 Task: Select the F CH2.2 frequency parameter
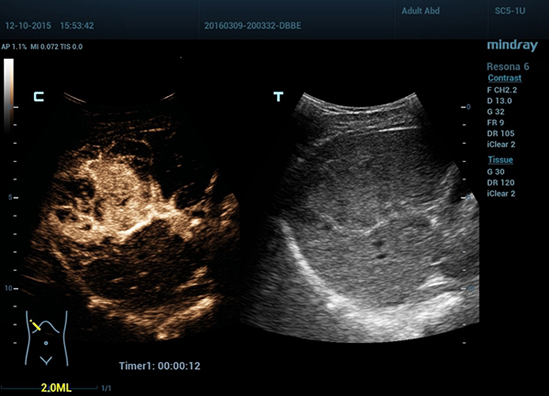[x=502, y=90]
